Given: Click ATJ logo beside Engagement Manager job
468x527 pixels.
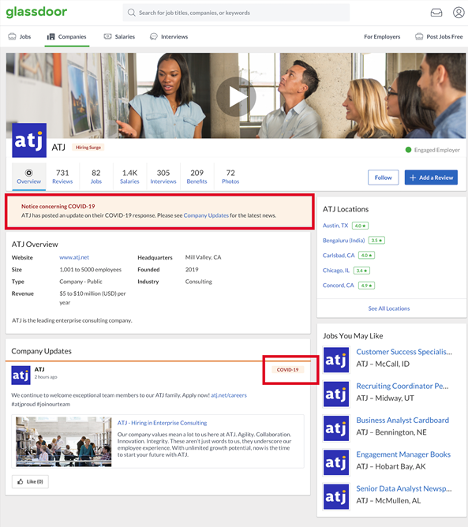Looking at the screenshot, I should (336, 462).
